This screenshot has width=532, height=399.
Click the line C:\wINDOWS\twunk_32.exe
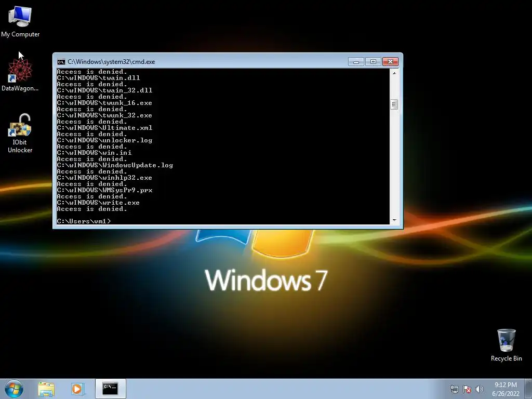pos(104,115)
